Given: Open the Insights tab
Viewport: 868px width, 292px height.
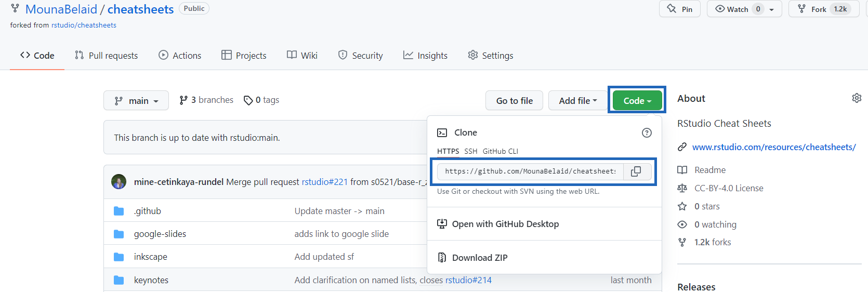Looking at the screenshot, I should (x=425, y=56).
